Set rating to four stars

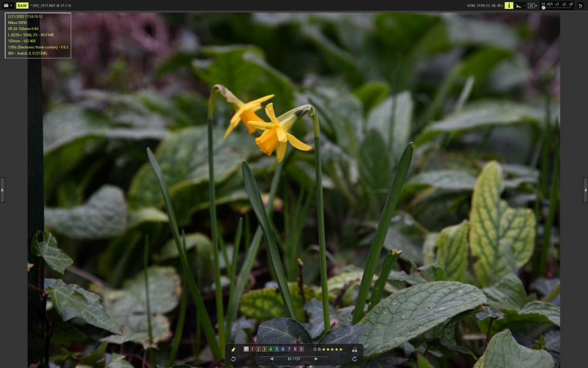(x=336, y=350)
